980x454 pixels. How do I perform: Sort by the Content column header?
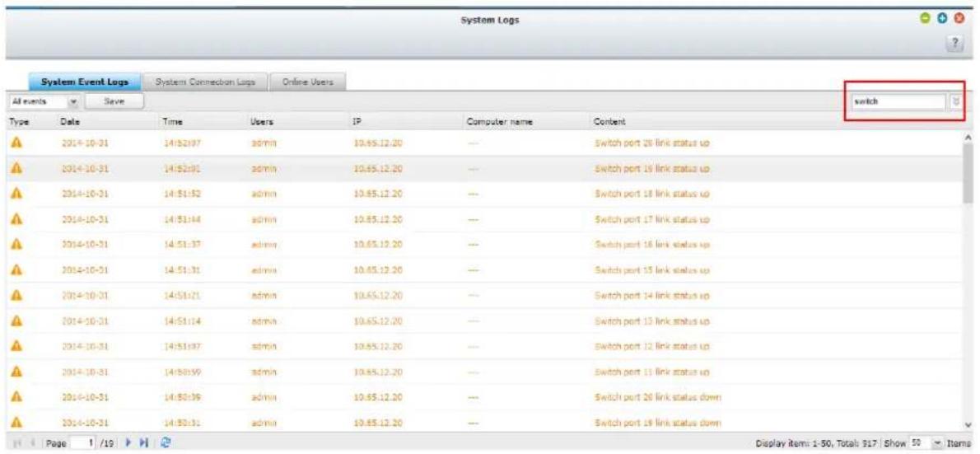pos(609,121)
